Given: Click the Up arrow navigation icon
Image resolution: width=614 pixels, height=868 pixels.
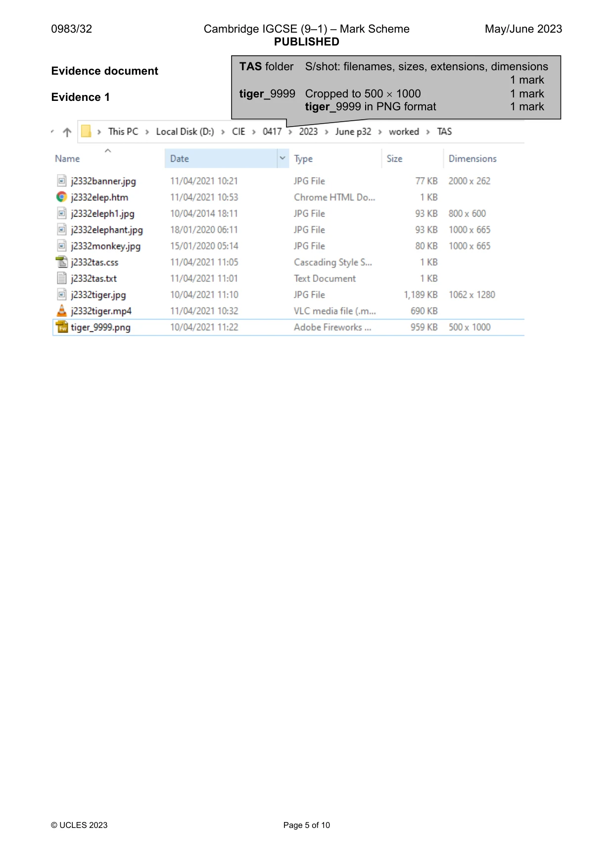Looking at the screenshot, I should click(x=67, y=132).
